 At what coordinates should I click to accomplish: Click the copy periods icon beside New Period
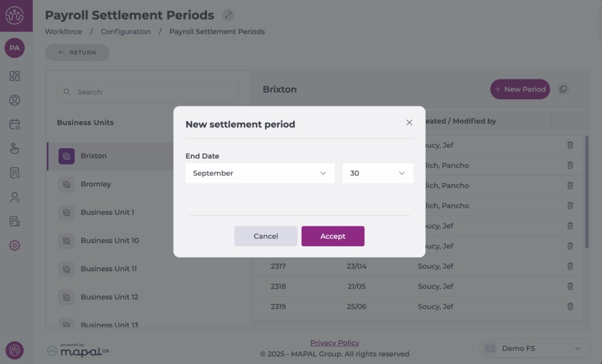click(x=563, y=89)
